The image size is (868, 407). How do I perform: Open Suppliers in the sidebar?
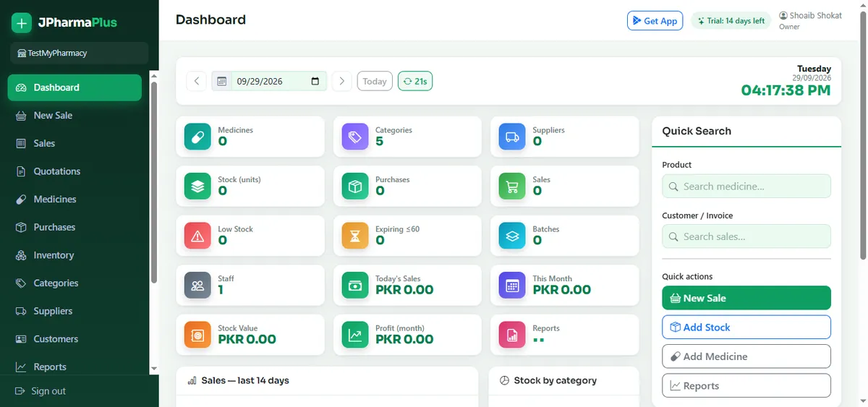[75, 311]
